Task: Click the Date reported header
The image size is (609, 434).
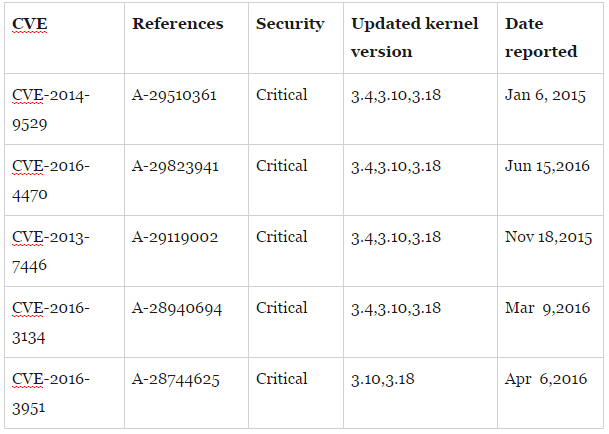Action: coord(541,37)
